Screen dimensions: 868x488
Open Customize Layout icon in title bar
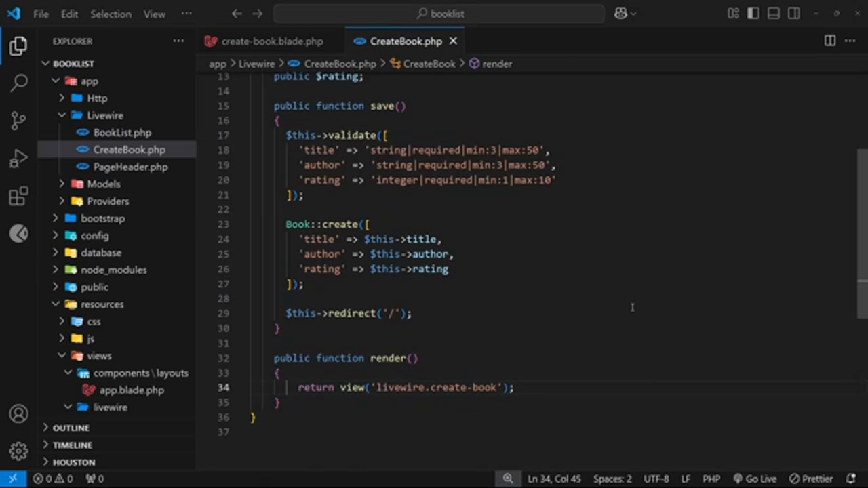pyautogui.click(x=733, y=14)
